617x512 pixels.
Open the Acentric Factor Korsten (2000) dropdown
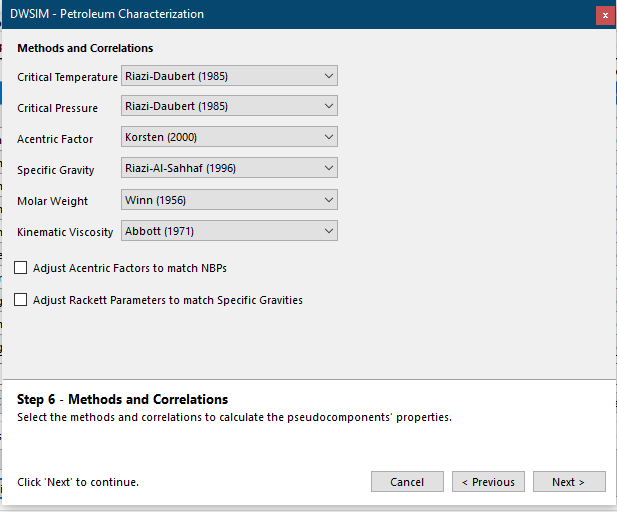[x=229, y=137]
